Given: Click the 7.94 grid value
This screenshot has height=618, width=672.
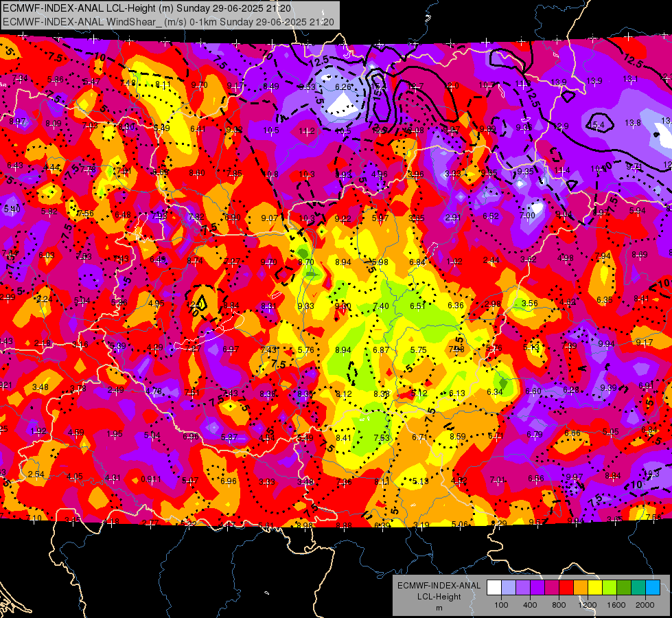Looking at the screenshot, I should pos(603,256).
